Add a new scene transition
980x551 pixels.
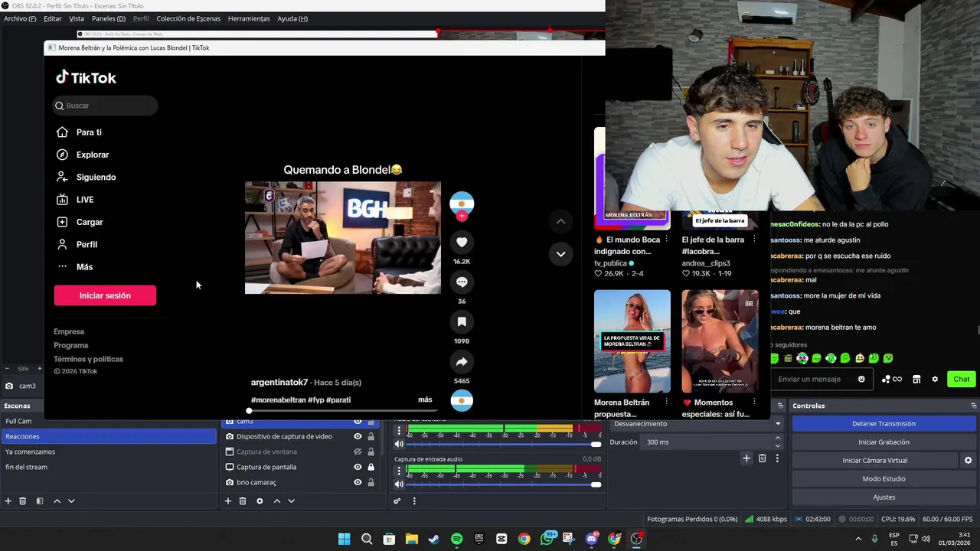(x=746, y=458)
